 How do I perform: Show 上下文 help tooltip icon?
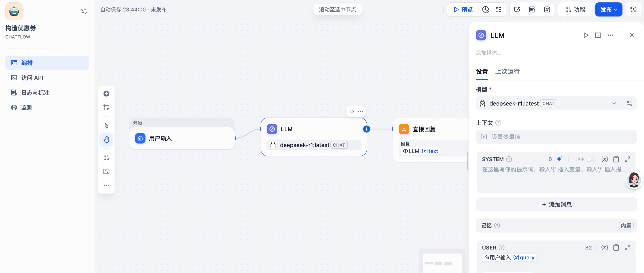[498, 123]
